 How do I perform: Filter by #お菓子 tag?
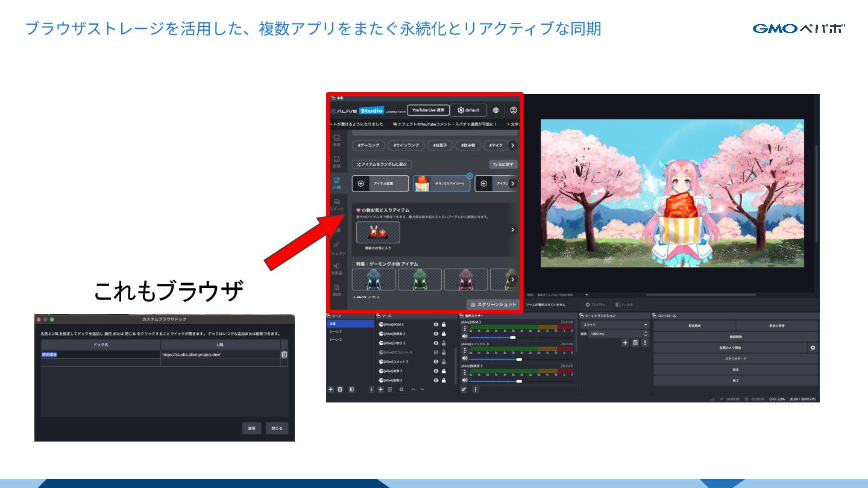tap(439, 145)
